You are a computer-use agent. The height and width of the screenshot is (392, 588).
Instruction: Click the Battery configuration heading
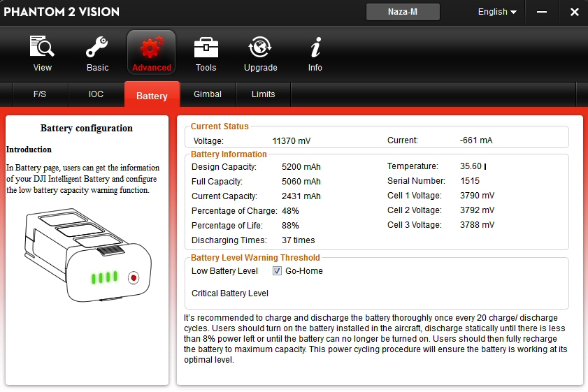pos(87,128)
